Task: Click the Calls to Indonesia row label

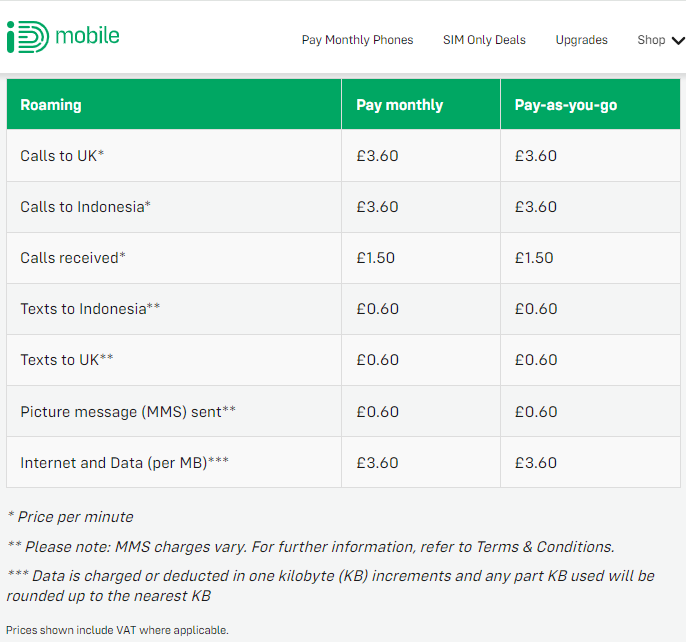Action: 85,207
